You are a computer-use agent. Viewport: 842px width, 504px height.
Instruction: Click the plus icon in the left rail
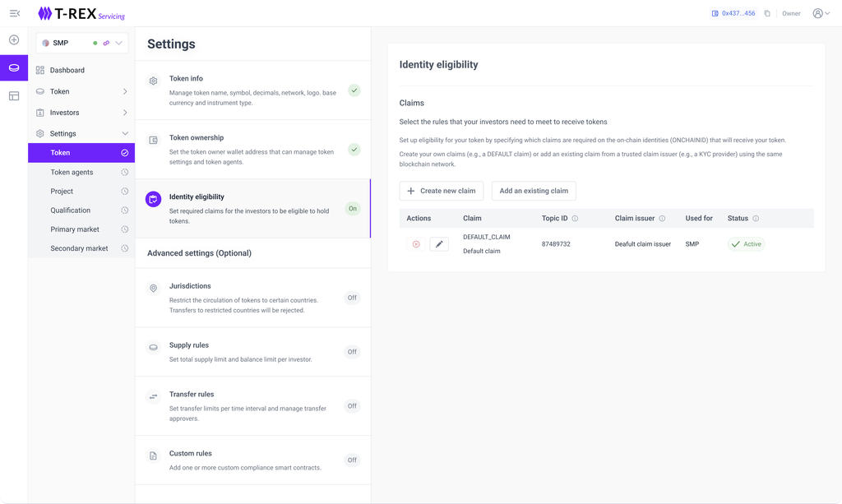(14, 39)
